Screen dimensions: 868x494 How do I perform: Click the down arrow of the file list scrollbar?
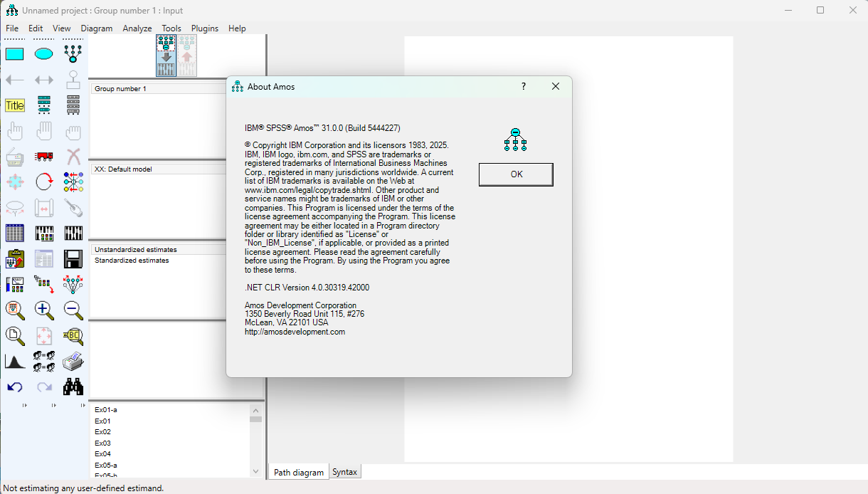tap(256, 471)
